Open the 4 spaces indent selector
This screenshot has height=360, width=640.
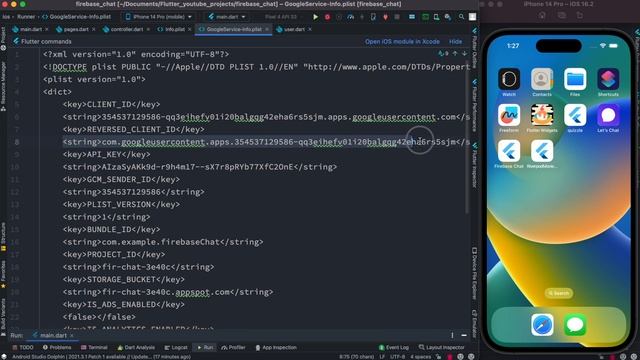420,357
